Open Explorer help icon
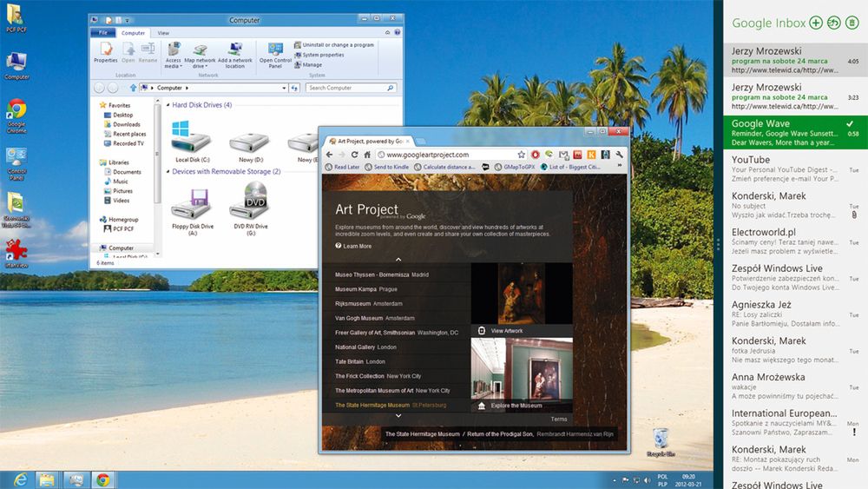 pyautogui.click(x=397, y=33)
